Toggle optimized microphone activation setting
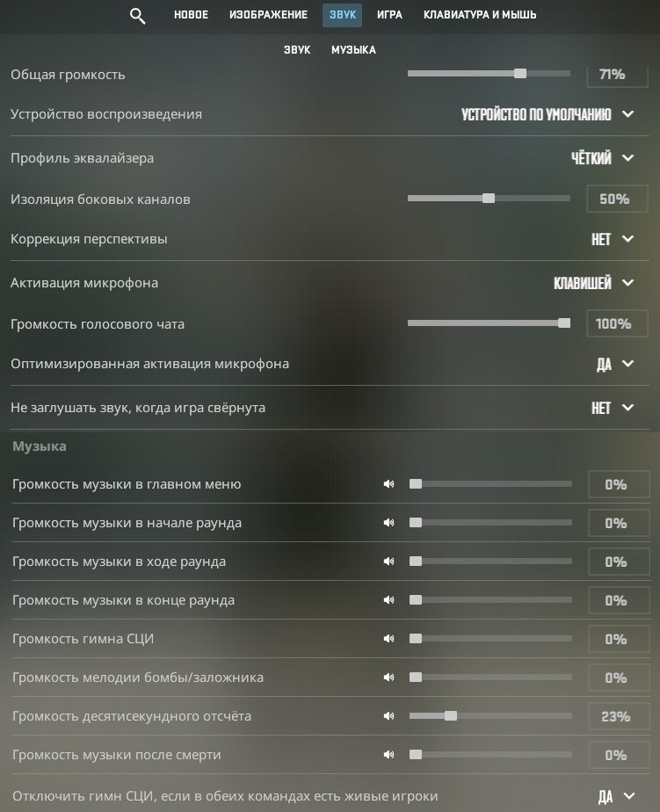Image resolution: width=660 pixels, height=812 pixels. click(x=615, y=364)
